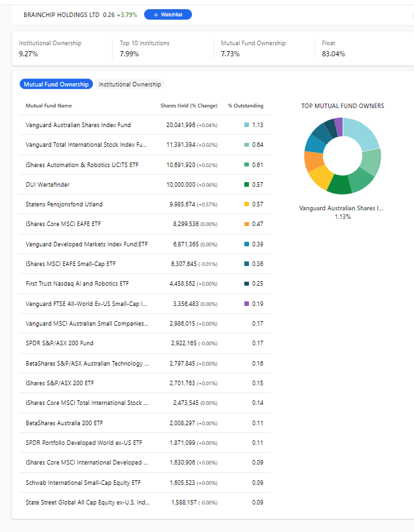This screenshot has height=532, width=414.
Task: Select Schwab International Small-Cap Equity ETF
Action: [x=83, y=483]
